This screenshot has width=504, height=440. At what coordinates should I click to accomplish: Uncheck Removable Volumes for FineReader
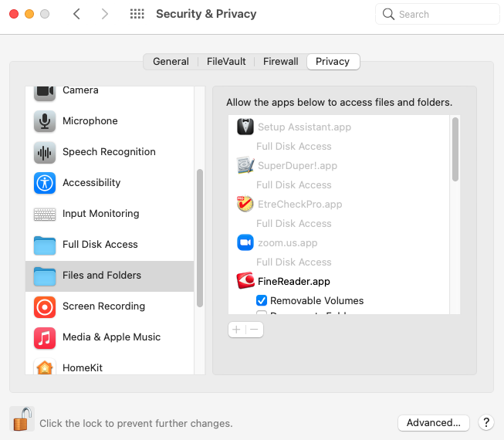click(262, 301)
